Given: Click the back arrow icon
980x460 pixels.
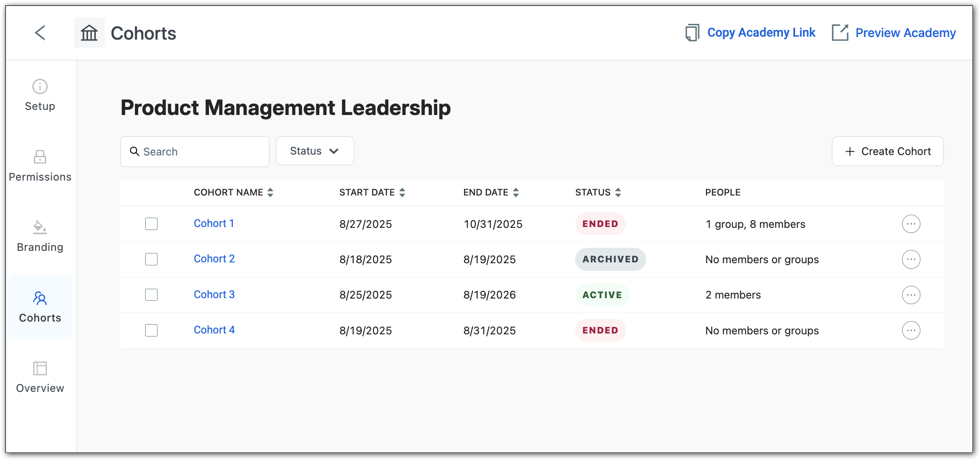Looking at the screenshot, I should [40, 33].
